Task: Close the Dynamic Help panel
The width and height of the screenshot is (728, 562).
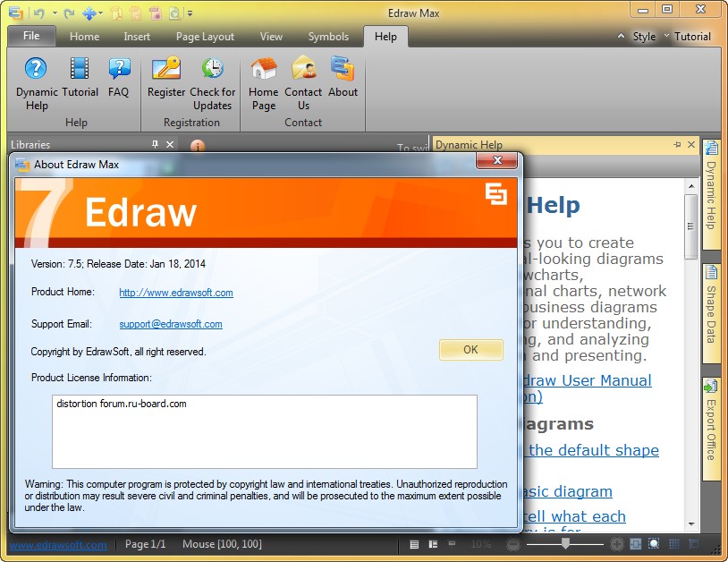Action: (x=691, y=144)
